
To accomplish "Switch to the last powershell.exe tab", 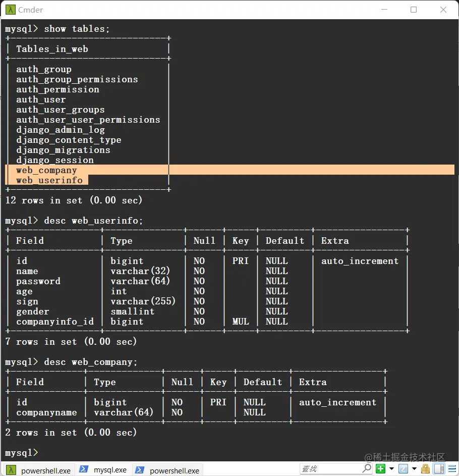I will point(168,470).
